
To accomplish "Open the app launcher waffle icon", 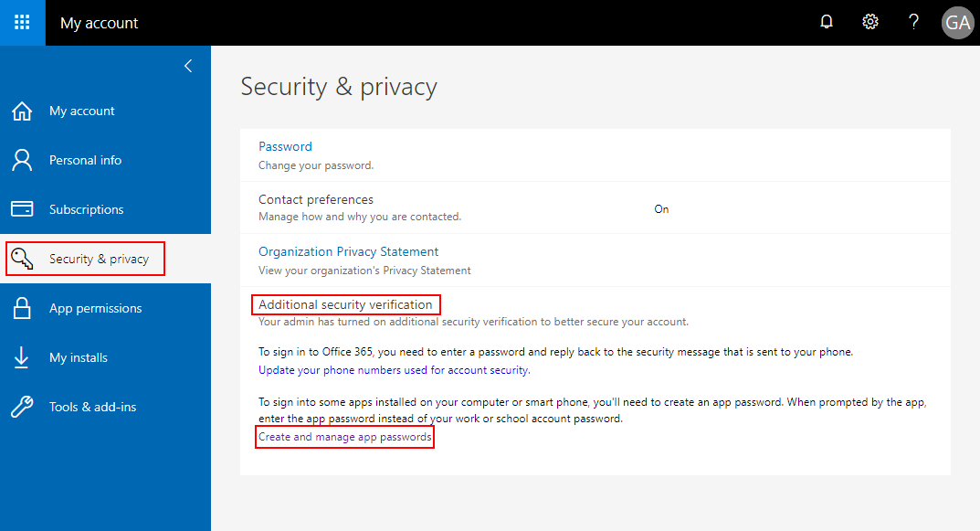I will (x=22, y=22).
